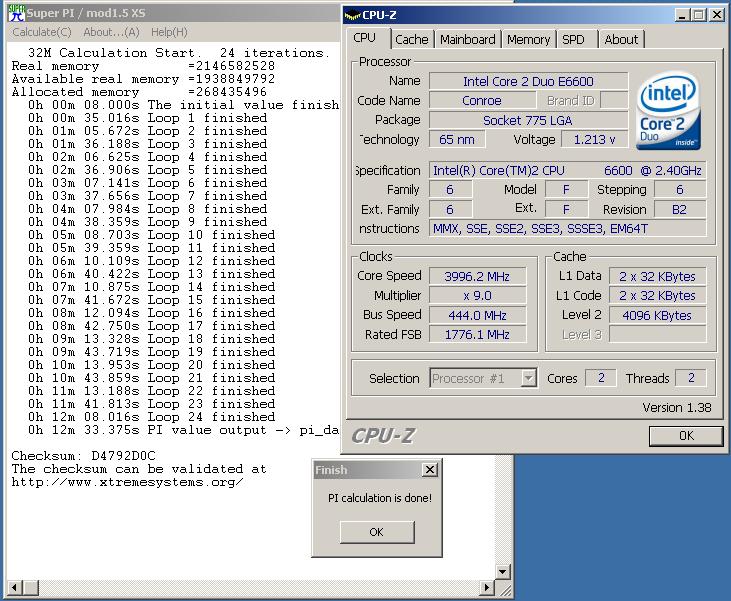Click the Core Speed value 3996.2 MHz

coord(477,276)
